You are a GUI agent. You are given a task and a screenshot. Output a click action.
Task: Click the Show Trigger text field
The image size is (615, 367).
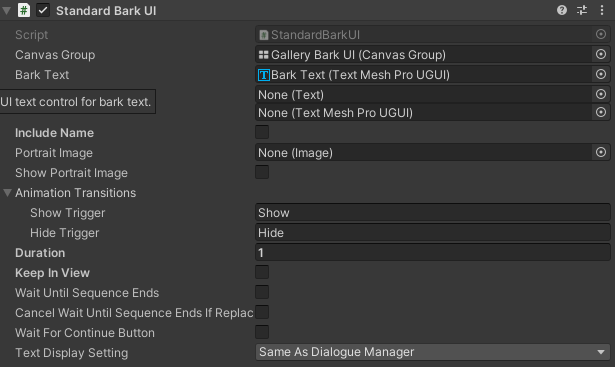click(x=433, y=213)
